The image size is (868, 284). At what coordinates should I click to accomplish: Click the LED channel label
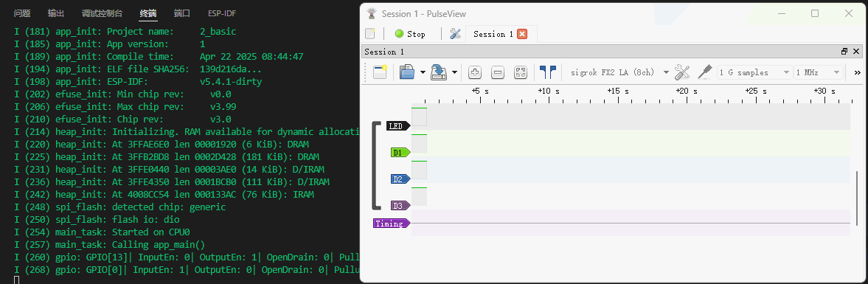[x=398, y=125]
